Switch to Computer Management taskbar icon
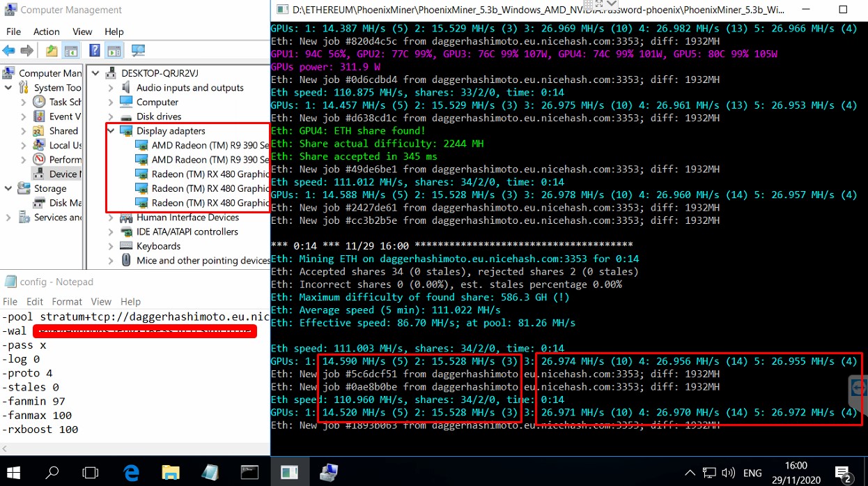The height and width of the screenshot is (486, 868). pos(329,473)
